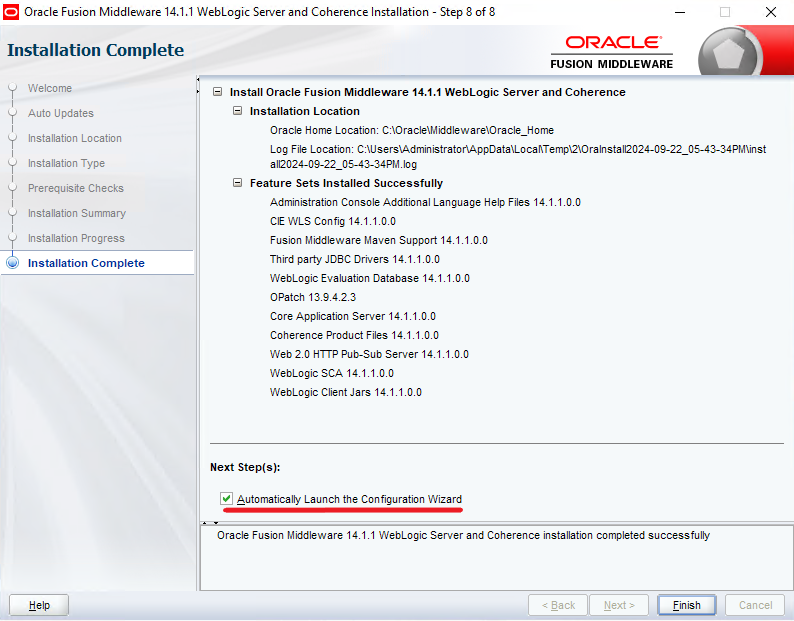Click the Install Oracle Fusion Middleware root heading text
794x621 pixels.
click(428, 92)
